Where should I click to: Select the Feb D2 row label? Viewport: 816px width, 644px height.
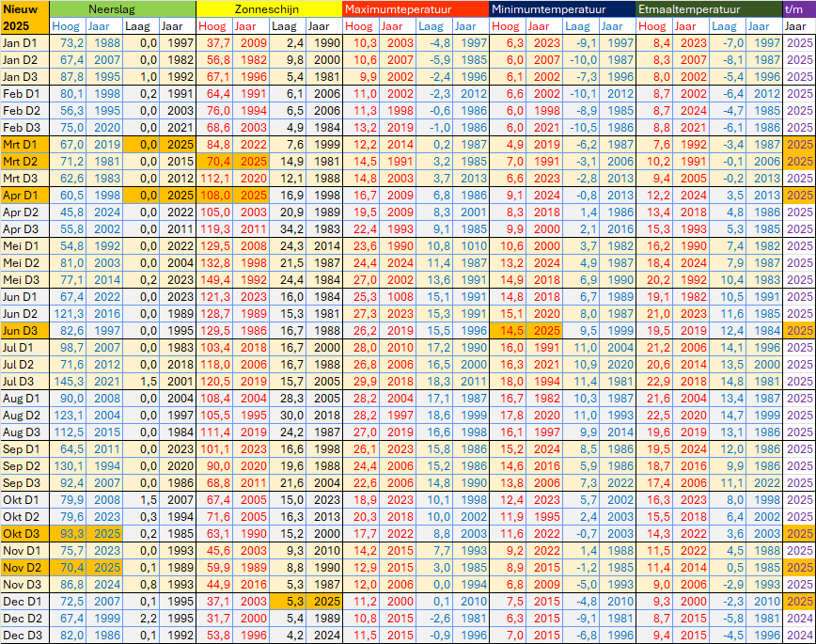(24, 110)
